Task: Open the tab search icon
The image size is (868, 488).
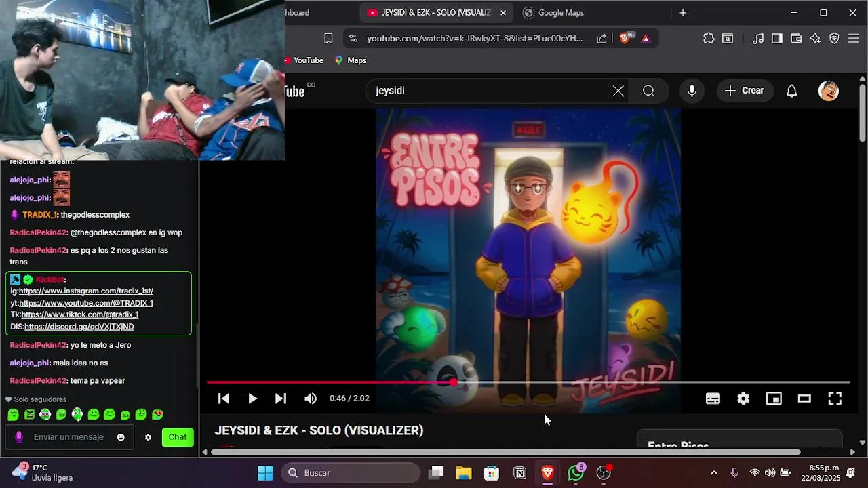Action: [x=728, y=39]
